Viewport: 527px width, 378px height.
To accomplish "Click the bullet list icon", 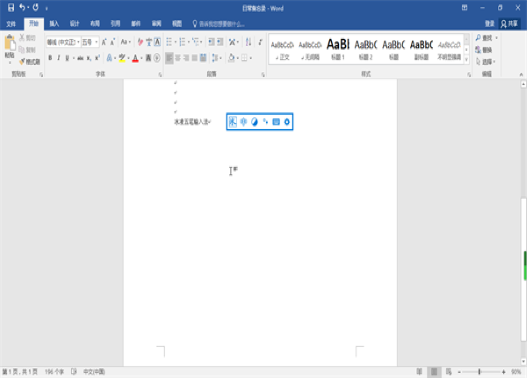I will coord(169,42).
